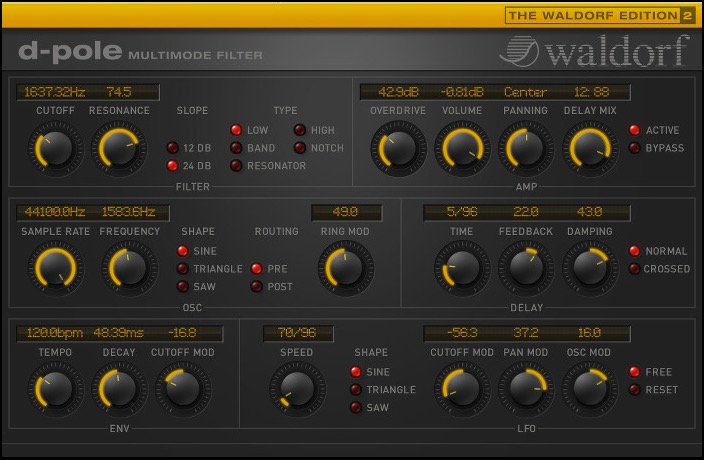Select TRIANGLE shape in LFO section
Viewport: 704px width, 460px height.
356,390
